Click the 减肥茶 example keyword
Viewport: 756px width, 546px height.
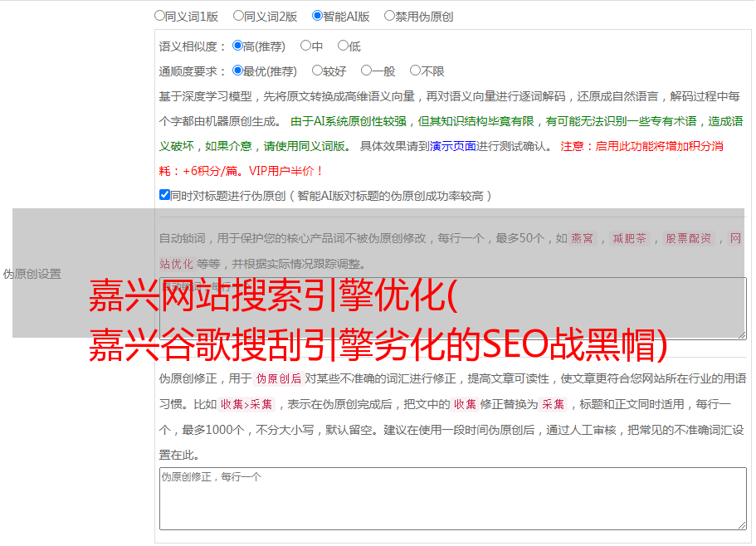point(629,238)
